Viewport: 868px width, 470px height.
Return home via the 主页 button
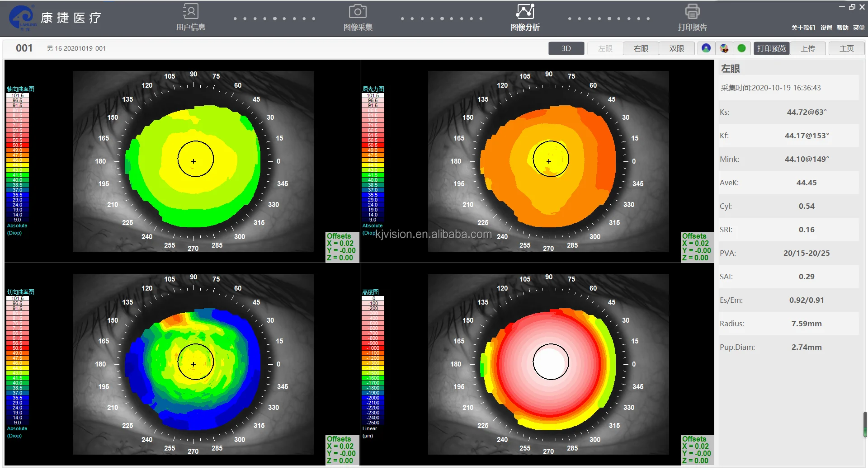[846, 48]
